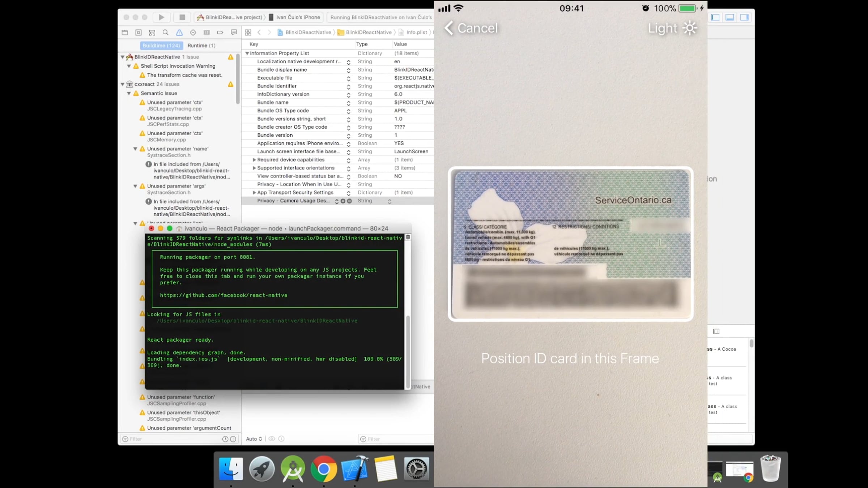Open the Project navigator folder icon
This screenshot has width=868, height=488.
pyautogui.click(x=125, y=33)
